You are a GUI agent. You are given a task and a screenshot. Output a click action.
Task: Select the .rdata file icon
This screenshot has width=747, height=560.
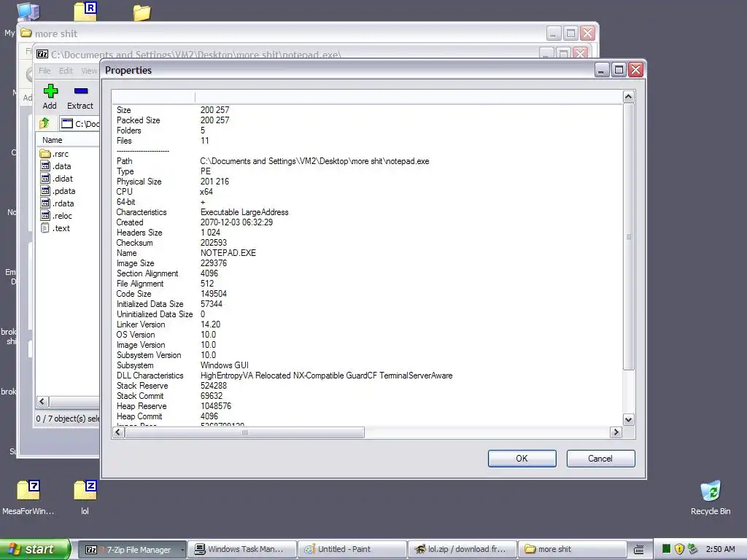tap(45, 203)
